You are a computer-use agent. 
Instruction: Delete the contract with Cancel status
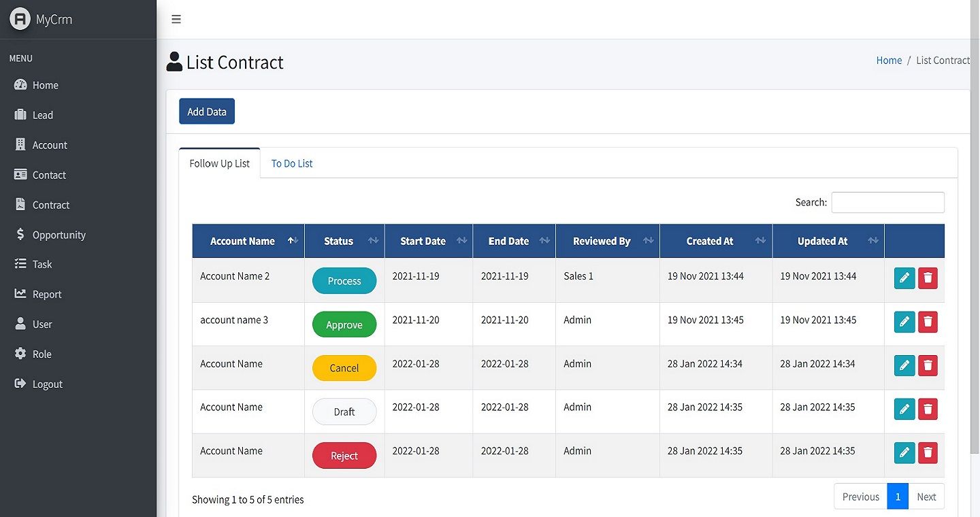click(928, 365)
